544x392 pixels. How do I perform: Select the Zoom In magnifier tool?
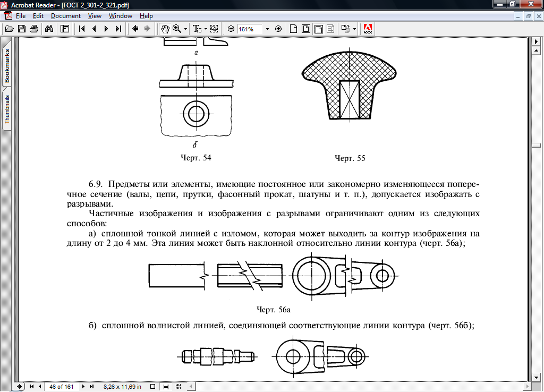coord(177,29)
